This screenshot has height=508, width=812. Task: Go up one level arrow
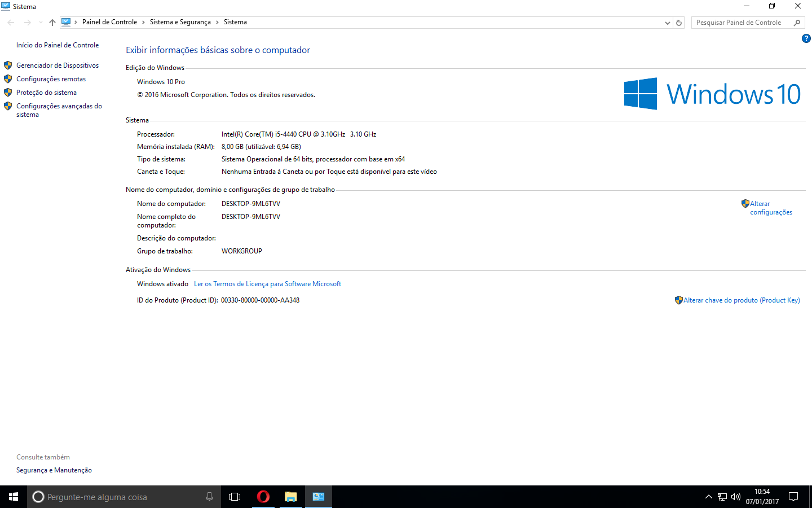pos(52,23)
